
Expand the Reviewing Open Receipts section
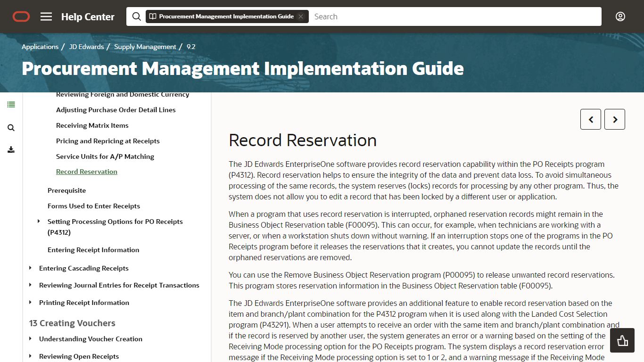[30, 356]
